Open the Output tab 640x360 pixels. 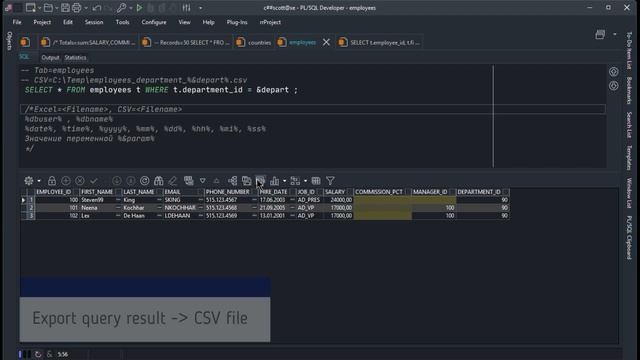click(50, 58)
